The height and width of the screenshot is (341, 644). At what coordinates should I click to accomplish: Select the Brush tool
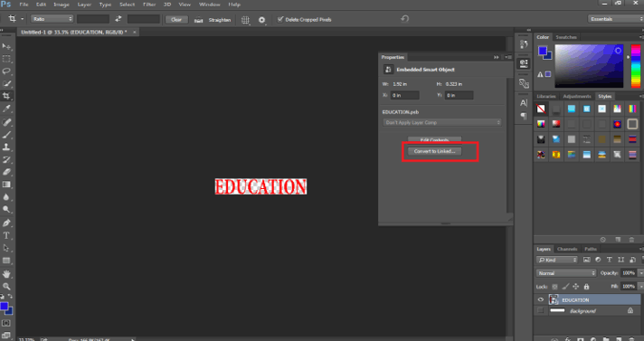6,135
